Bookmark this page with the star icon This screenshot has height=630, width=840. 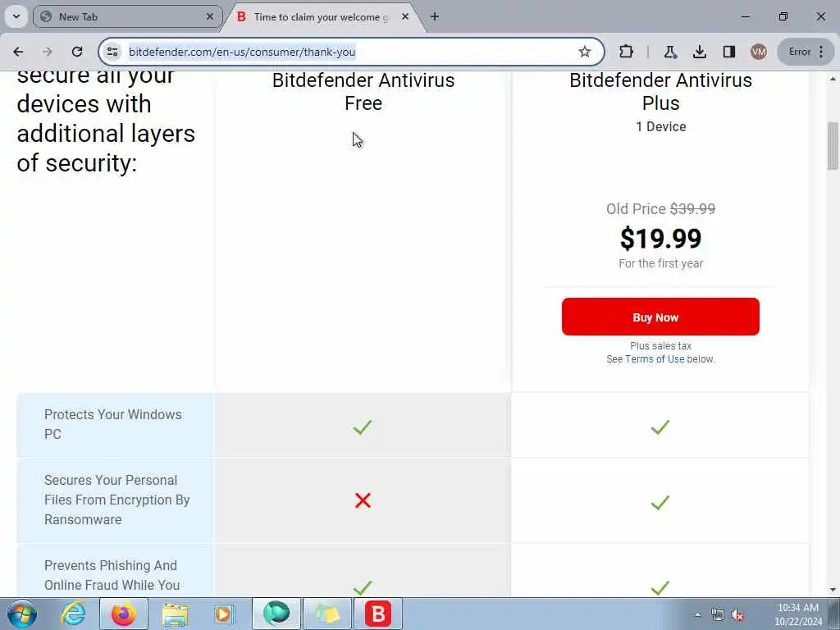584,52
